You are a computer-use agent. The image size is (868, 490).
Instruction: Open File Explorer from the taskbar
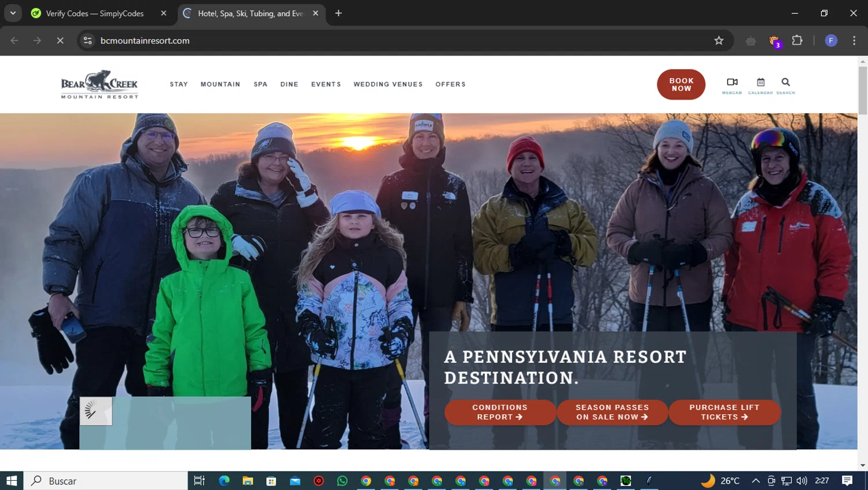tap(248, 481)
